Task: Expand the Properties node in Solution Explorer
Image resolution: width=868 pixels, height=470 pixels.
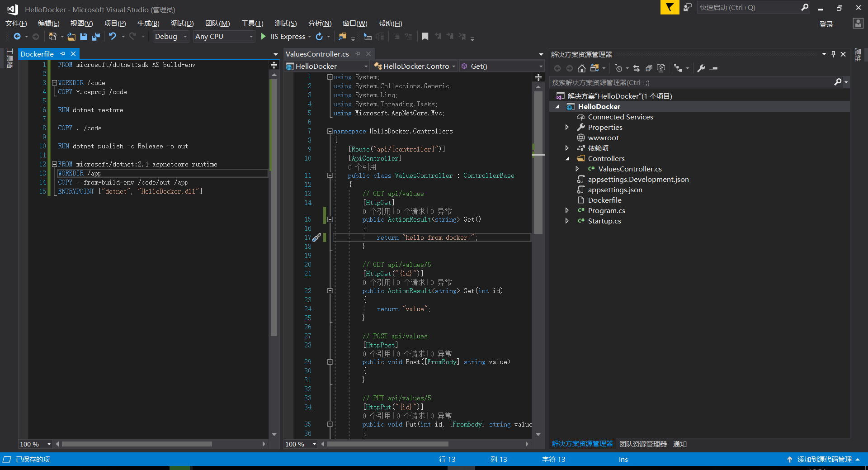Action: pyautogui.click(x=567, y=128)
